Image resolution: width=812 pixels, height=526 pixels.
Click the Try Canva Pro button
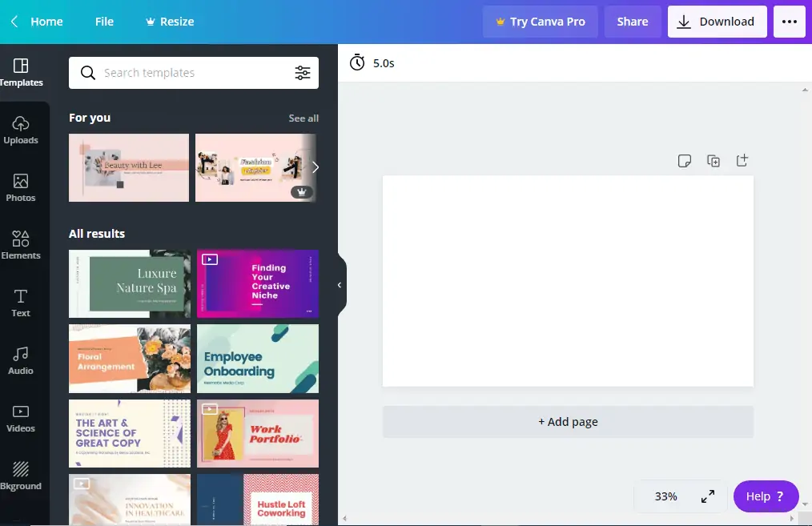coord(540,22)
